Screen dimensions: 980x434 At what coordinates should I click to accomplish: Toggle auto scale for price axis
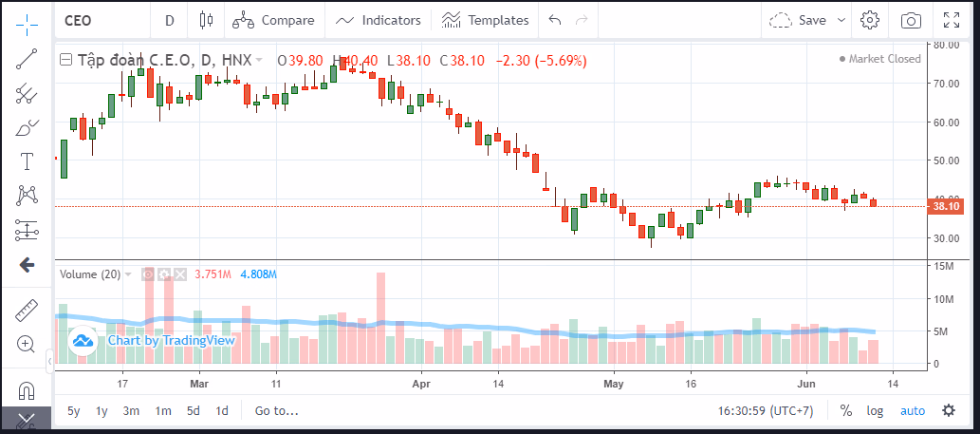click(x=912, y=411)
